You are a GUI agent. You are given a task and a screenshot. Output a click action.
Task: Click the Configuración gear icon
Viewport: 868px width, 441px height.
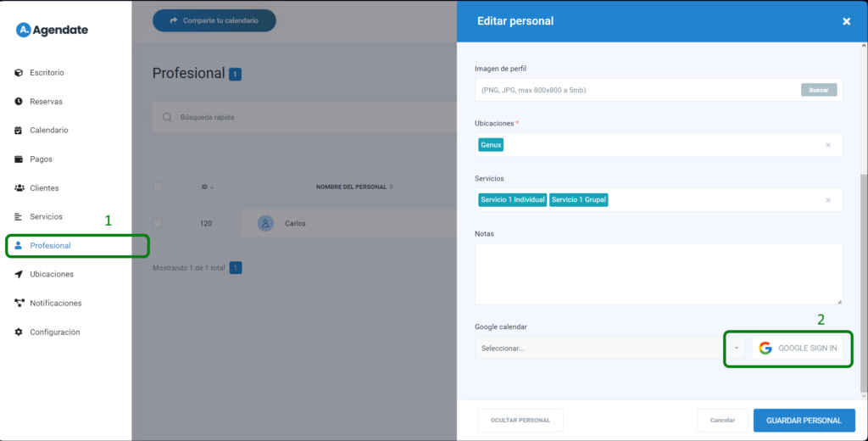click(19, 332)
